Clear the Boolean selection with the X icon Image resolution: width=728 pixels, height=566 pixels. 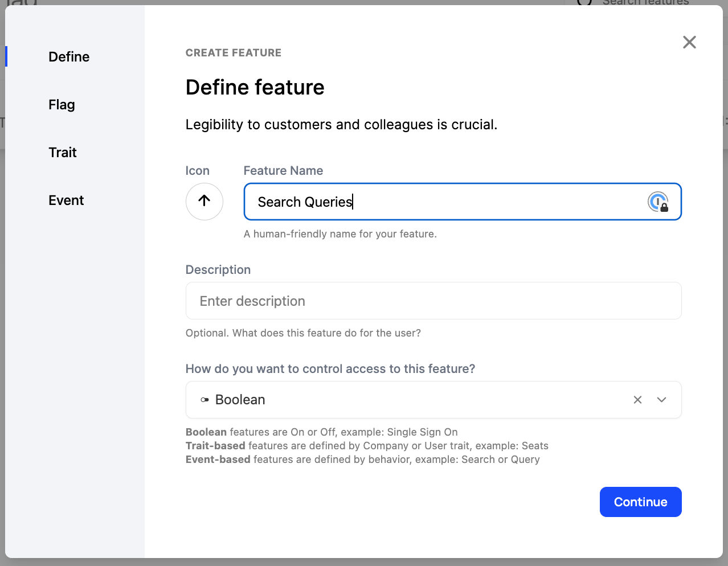point(637,400)
